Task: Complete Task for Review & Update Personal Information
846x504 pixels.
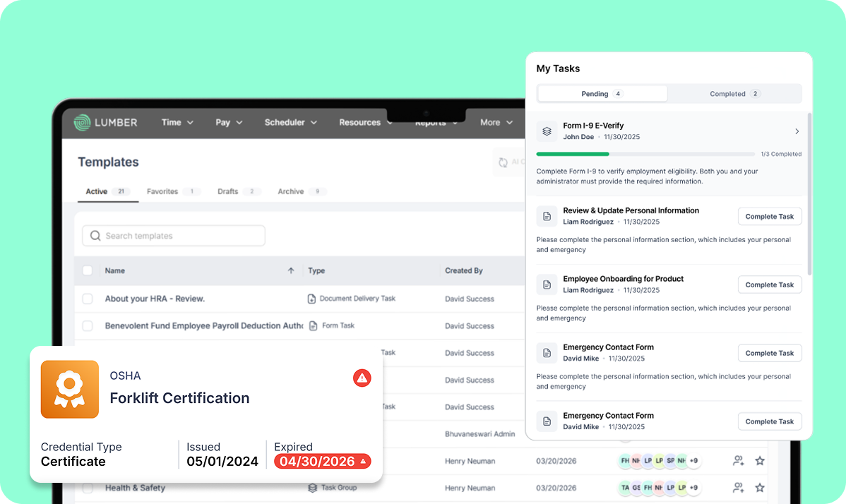Action: (770, 216)
